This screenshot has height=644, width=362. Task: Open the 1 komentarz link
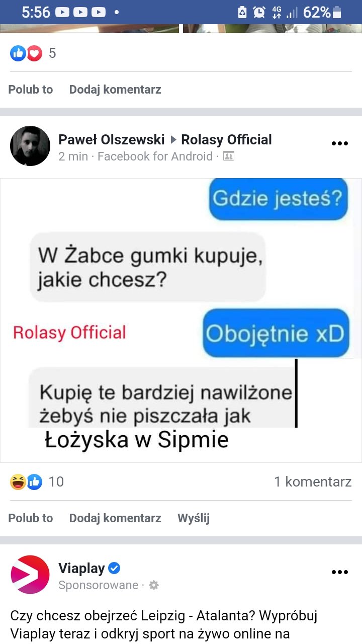coord(313,482)
